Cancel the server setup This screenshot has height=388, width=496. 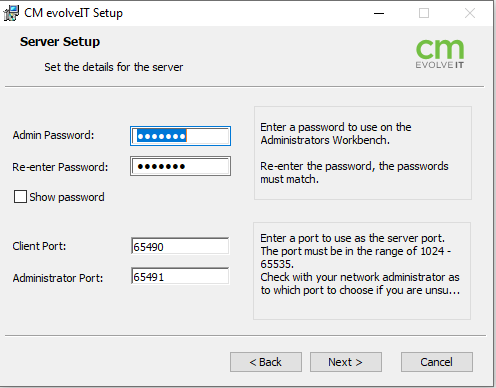437,362
